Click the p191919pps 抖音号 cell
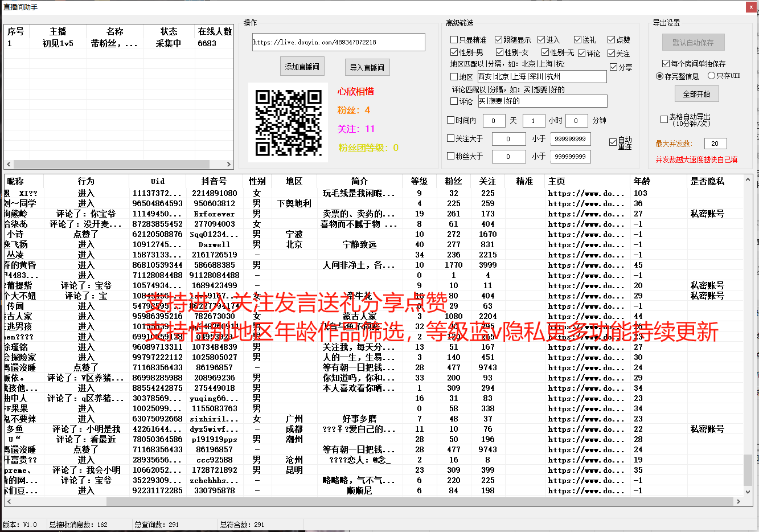 click(214, 439)
